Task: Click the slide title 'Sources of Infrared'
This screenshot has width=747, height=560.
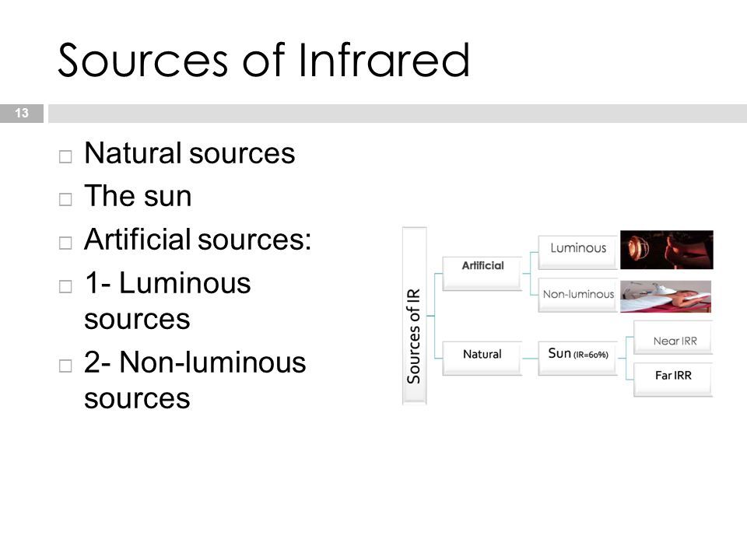Action: pyautogui.click(x=264, y=61)
